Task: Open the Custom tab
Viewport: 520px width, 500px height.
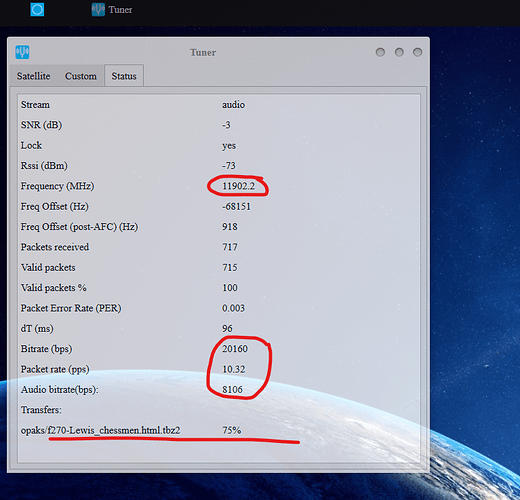Action: (x=81, y=76)
